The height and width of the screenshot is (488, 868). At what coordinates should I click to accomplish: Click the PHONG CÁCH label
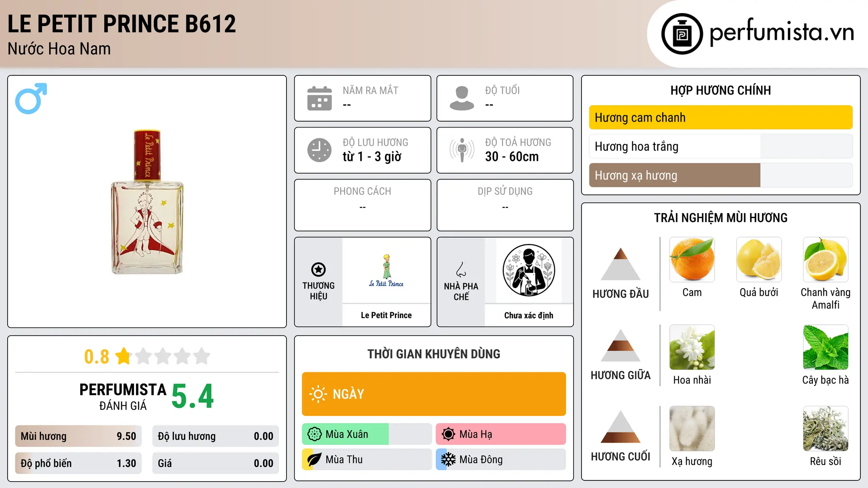pyautogui.click(x=362, y=191)
